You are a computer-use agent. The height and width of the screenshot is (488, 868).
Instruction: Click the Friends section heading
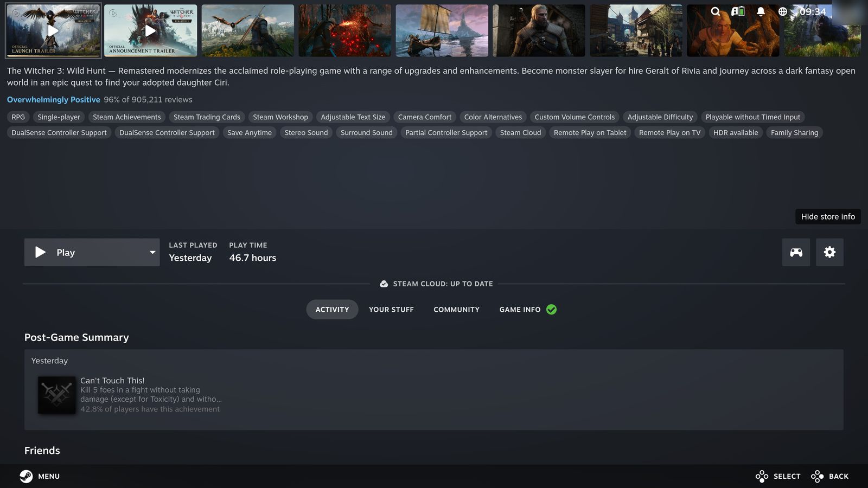42,451
